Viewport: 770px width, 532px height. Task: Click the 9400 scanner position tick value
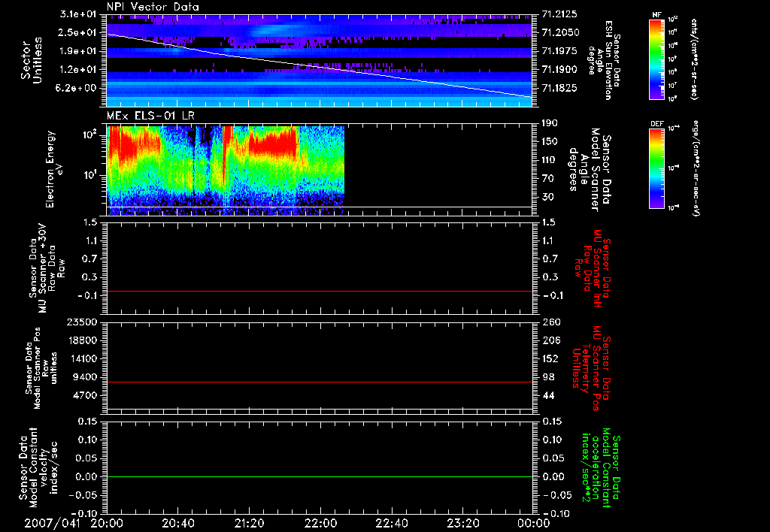coord(84,377)
